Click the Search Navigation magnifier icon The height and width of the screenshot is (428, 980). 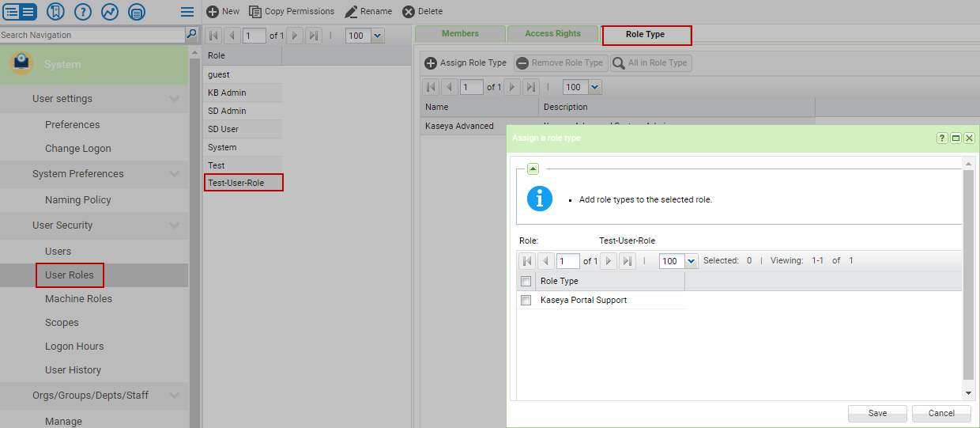click(x=191, y=35)
